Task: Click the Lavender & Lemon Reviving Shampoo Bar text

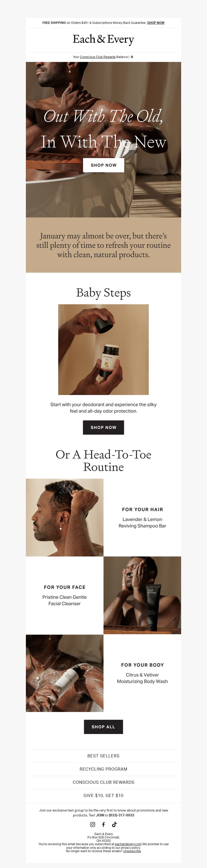Action: 142,522
